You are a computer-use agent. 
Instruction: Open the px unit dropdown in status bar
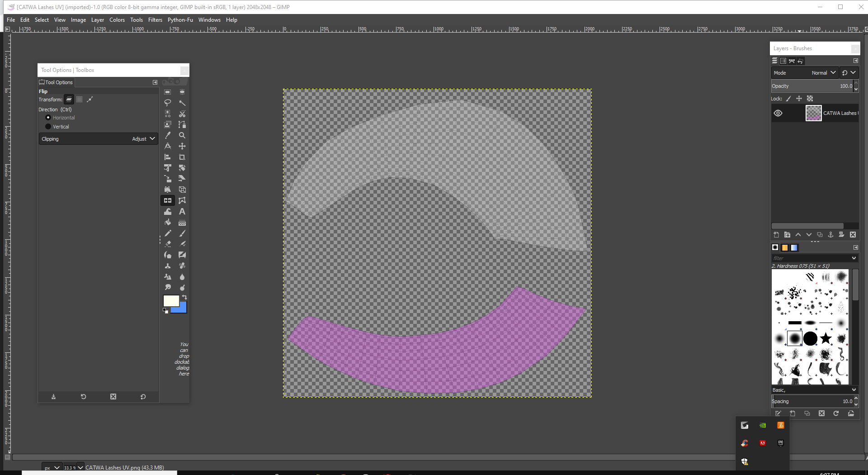[52, 468]
